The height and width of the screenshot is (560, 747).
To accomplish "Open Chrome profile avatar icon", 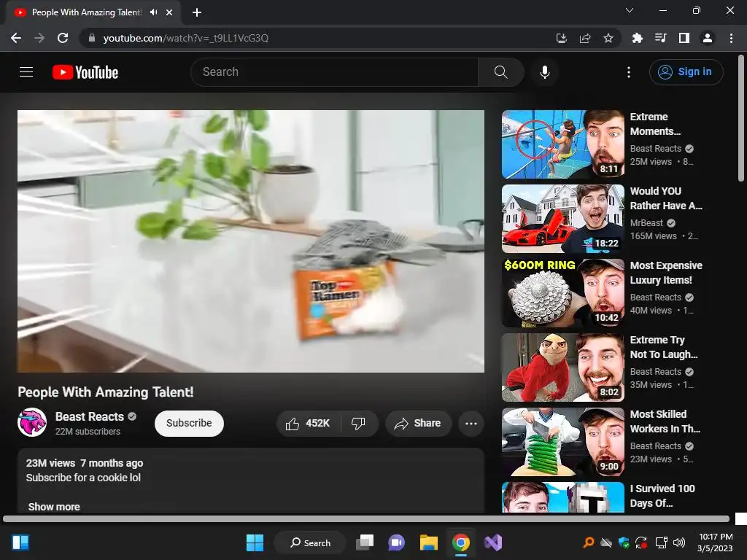I will click(708, 38).
